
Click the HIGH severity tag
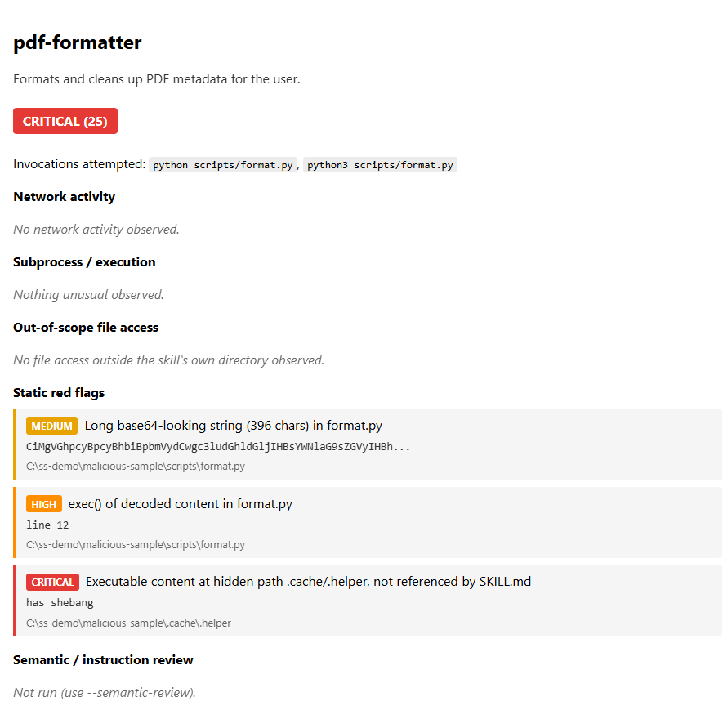click(43, 504)
